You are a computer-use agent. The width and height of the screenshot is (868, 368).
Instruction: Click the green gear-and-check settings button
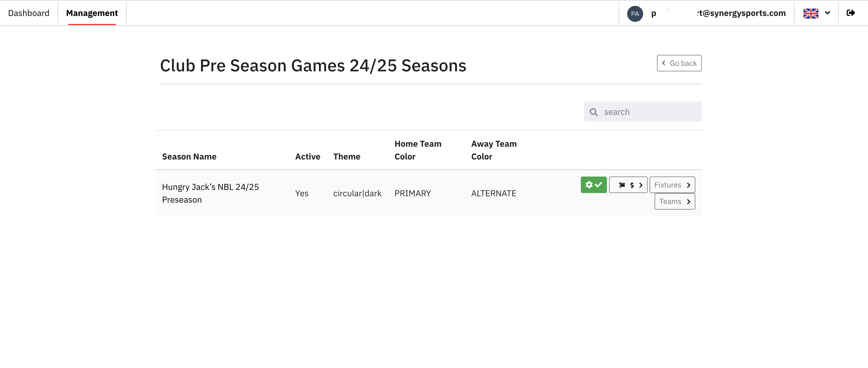pos(593,185)
